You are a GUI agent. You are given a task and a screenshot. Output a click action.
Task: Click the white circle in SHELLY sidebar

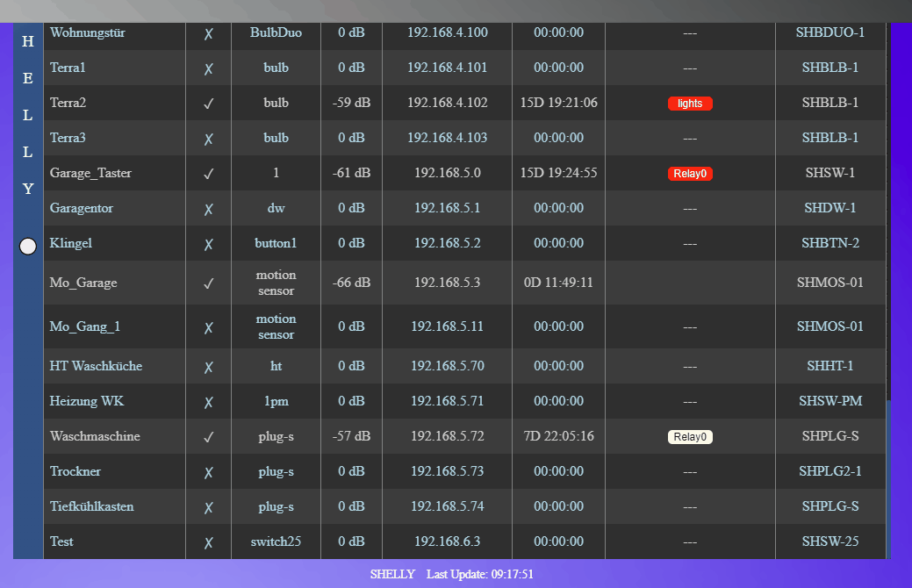(27, 247)
